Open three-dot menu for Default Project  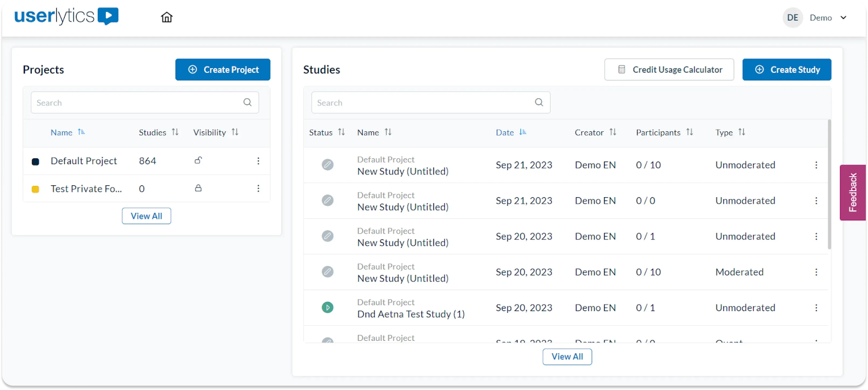(258, 161)
